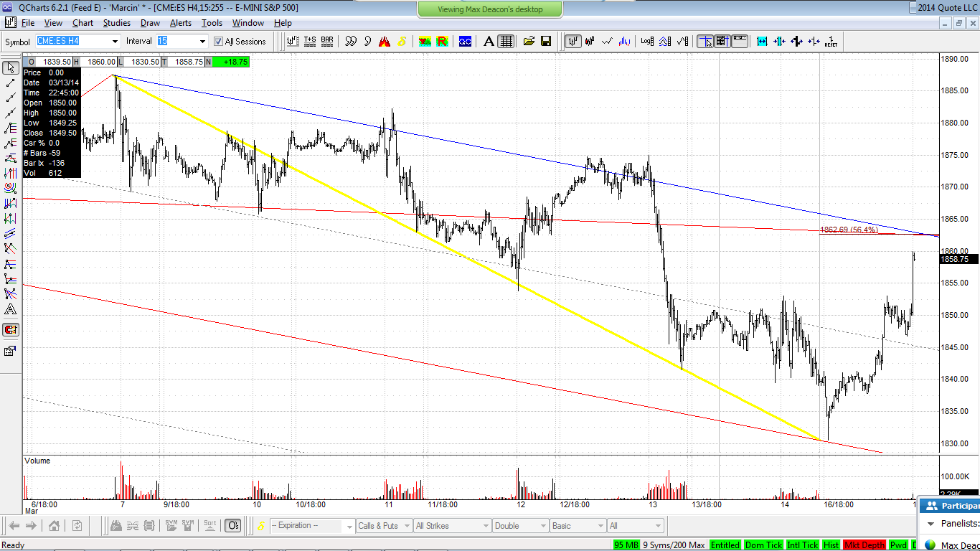980x551 pixels.
Task: Open the Interval dropdown
Action: pos(202,41)
